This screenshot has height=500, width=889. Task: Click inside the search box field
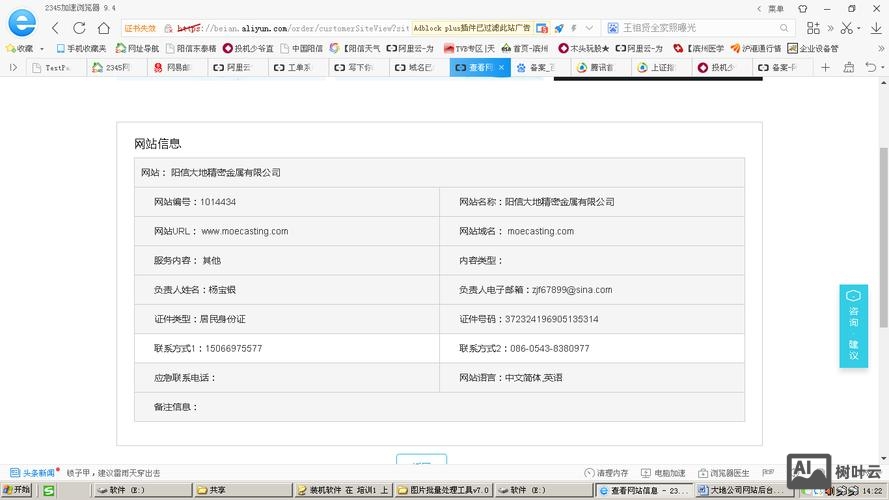pos(700,28)
